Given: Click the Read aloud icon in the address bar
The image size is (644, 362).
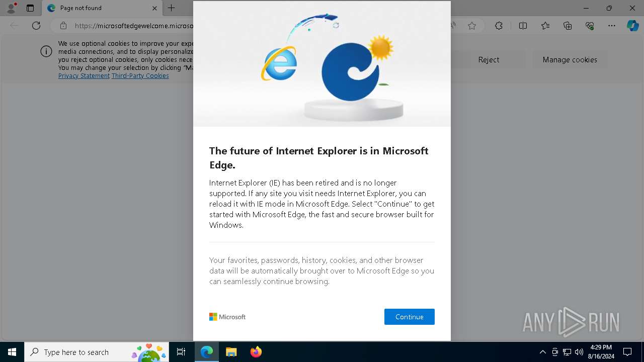Looking at the screenshot, I should click(x=453, y=26).
